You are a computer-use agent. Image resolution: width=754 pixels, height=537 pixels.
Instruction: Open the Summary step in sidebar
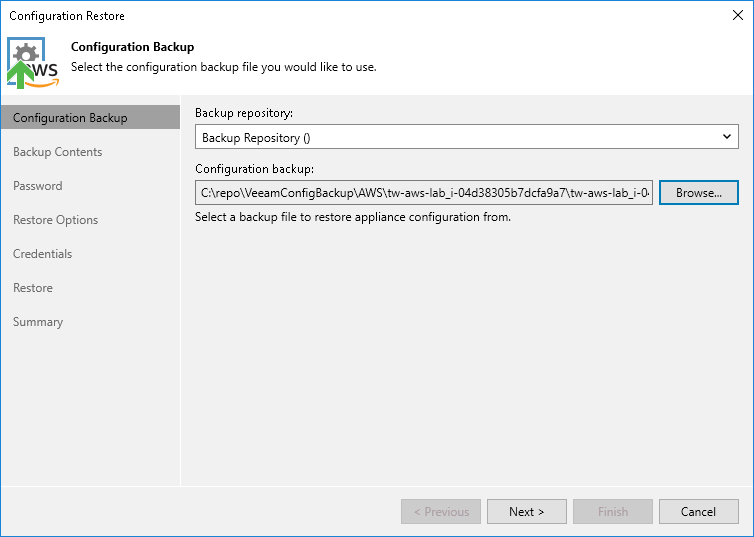38,322
